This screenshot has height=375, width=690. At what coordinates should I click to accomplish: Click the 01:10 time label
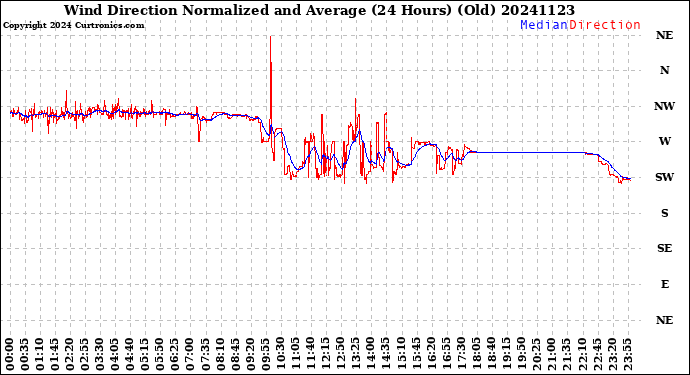click(40, 354)
